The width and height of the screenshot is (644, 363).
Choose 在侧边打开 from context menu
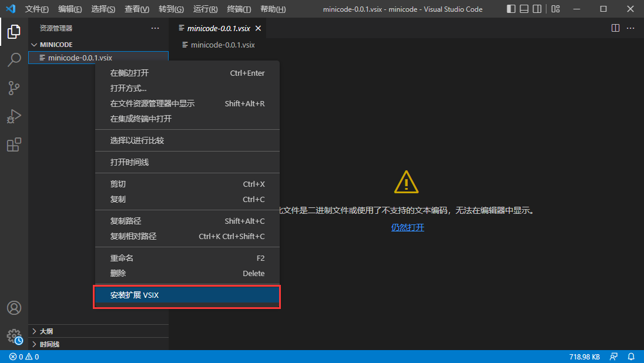(187, 73)
